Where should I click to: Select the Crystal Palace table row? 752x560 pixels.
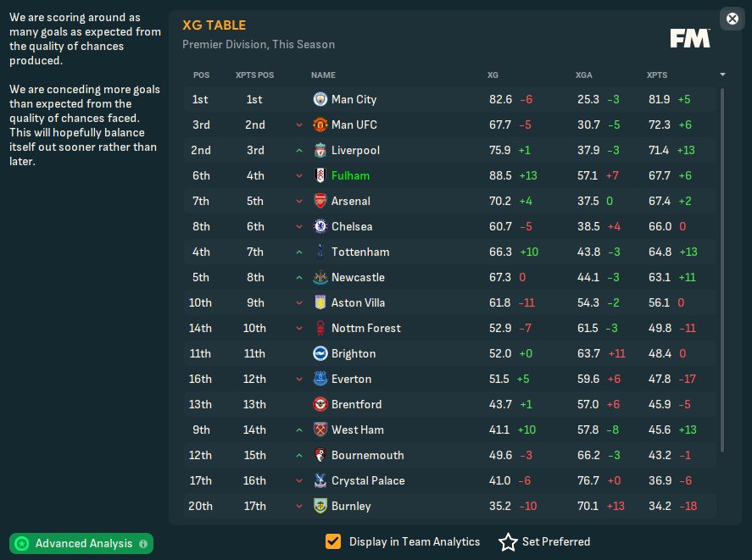pos(449,480)
